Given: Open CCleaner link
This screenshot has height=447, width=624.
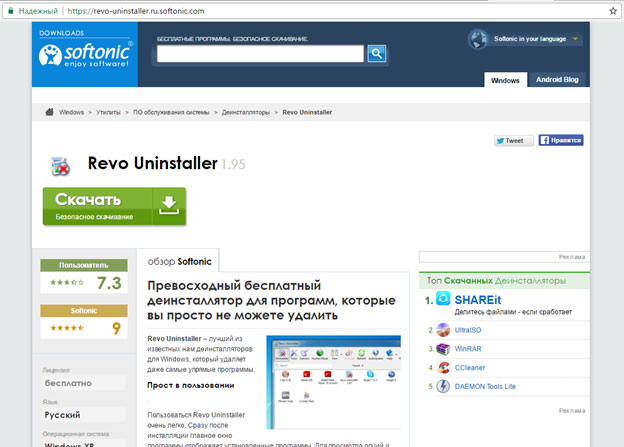Looking at the screenshot, I should [470, 367].
